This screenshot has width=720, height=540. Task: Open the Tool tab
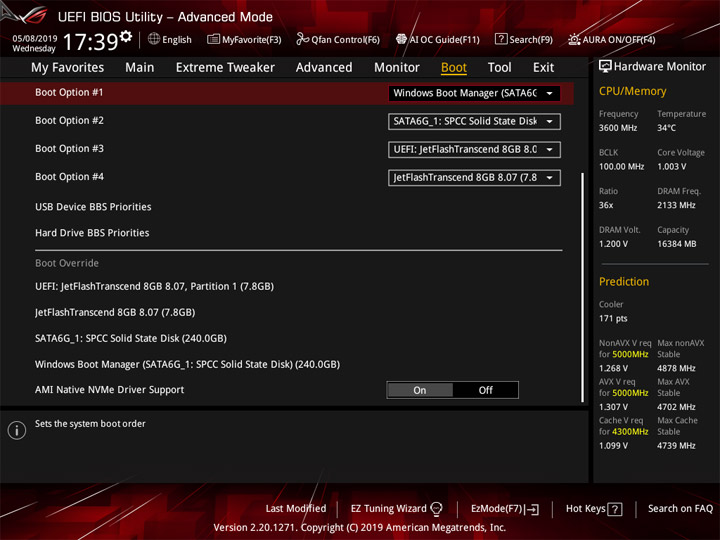[x=499, y=68]
